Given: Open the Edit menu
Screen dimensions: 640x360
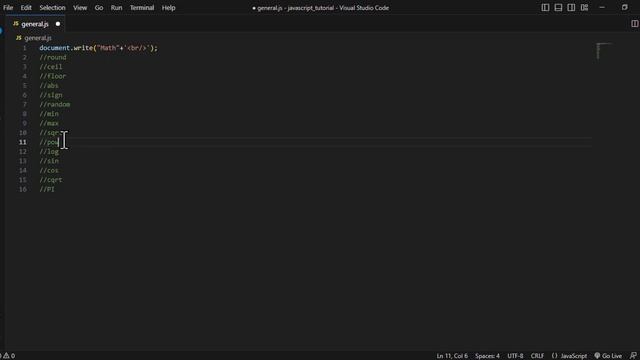Looking at the screenshot, I should [26, 8].
